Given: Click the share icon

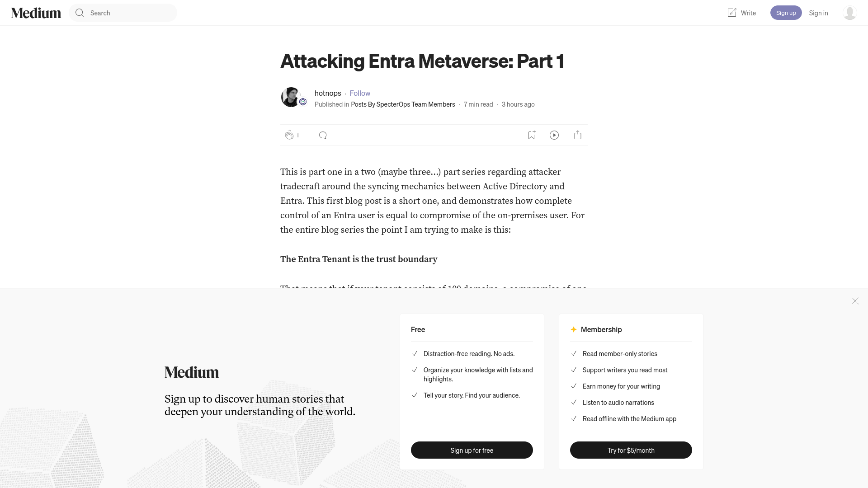Looking at the screenshot, I should pyautogui.click(x=578, y=134).
